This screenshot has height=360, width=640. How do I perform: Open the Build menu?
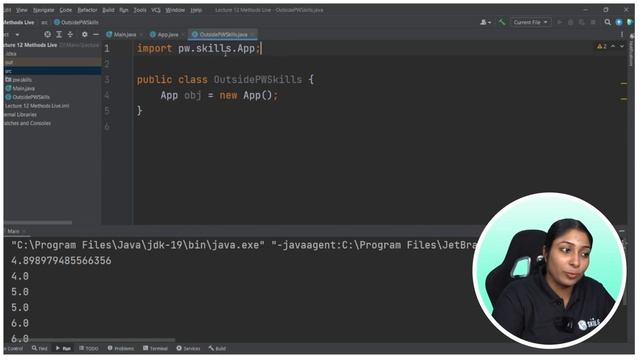pos(108,10)
